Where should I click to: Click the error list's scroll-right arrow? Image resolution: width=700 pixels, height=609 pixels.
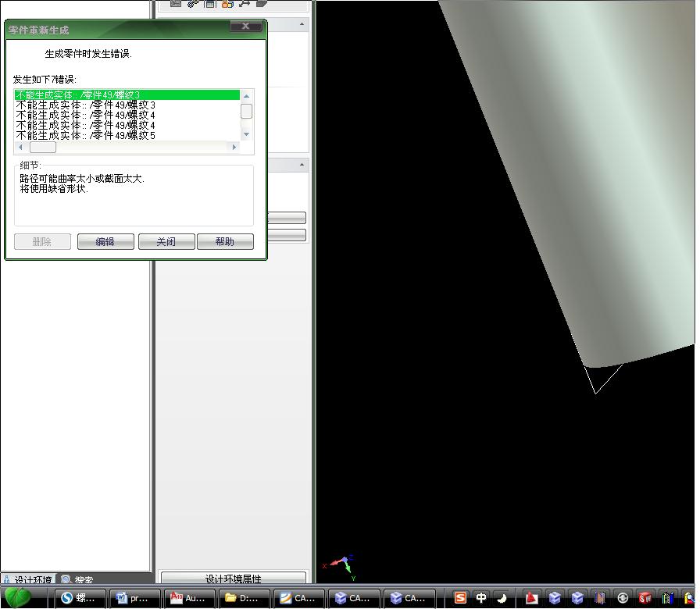coord(234,147)
